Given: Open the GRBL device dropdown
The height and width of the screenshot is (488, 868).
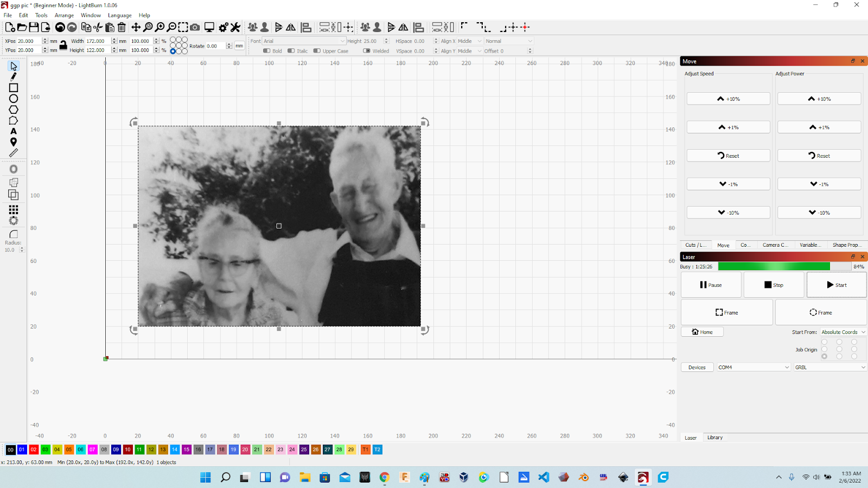Looking at the screenshot, I should (830, 367).
